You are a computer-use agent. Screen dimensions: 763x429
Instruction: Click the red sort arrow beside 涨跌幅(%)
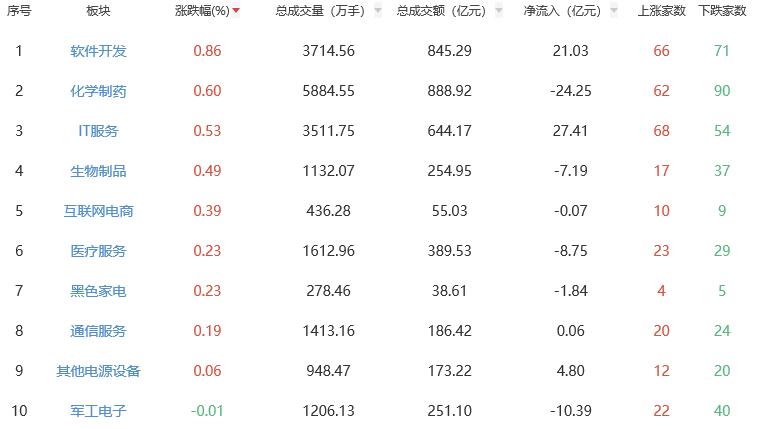[x=236, y=11]
